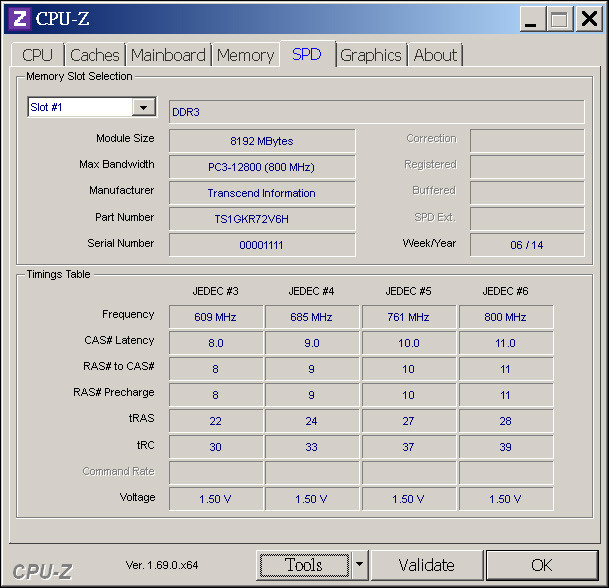Image resolution: width=609 pixels, height=588 pixels.
Task: Click the empty SPD Ext. field
Action: 527,219
